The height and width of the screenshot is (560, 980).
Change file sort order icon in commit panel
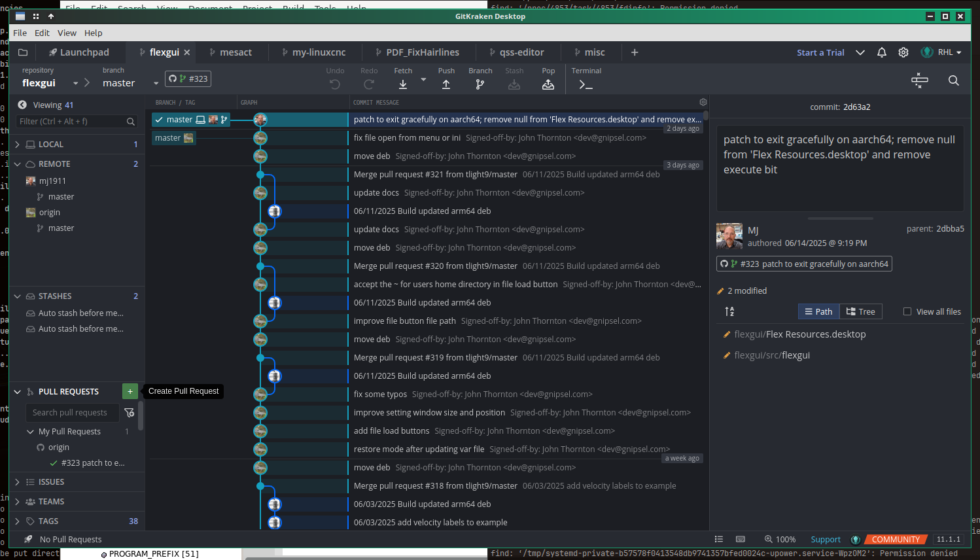tap(730, 312)
